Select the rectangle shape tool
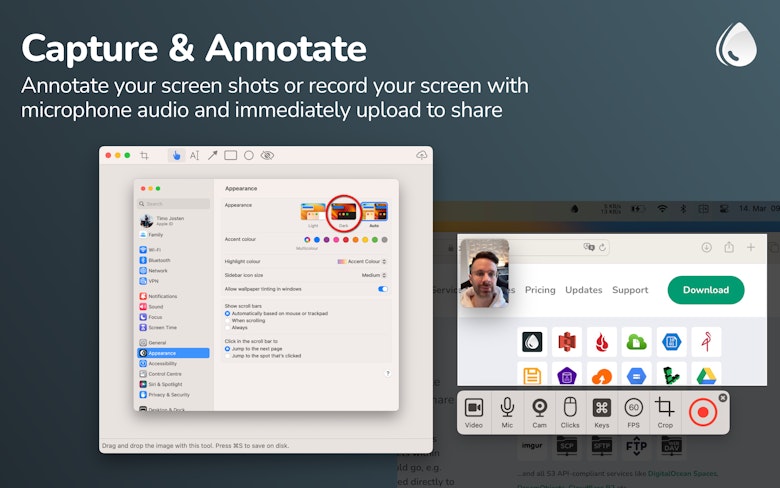Screen dimensions: 780x488 pos(230,156)
